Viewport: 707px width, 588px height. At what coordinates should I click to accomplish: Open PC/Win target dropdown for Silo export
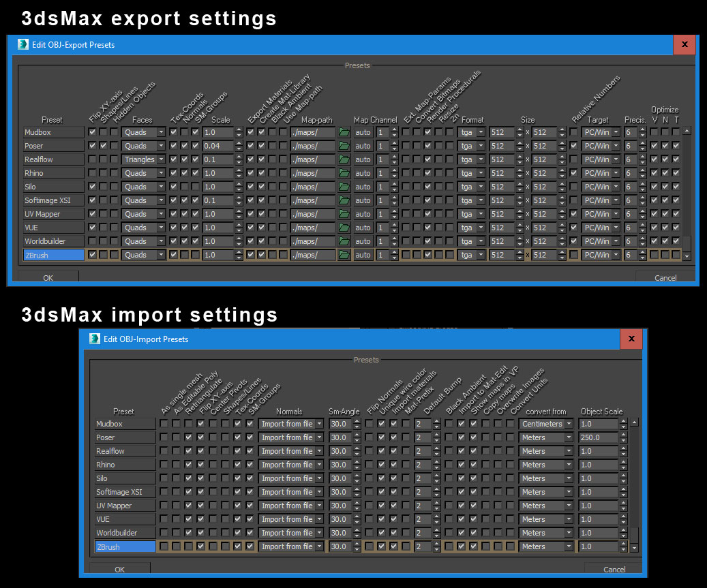point(601,187)
